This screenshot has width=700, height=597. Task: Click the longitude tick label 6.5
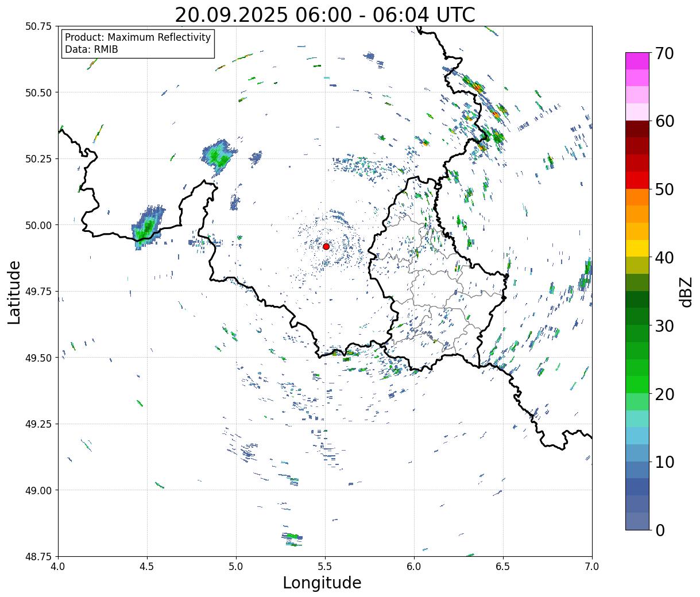click(503, 567)
